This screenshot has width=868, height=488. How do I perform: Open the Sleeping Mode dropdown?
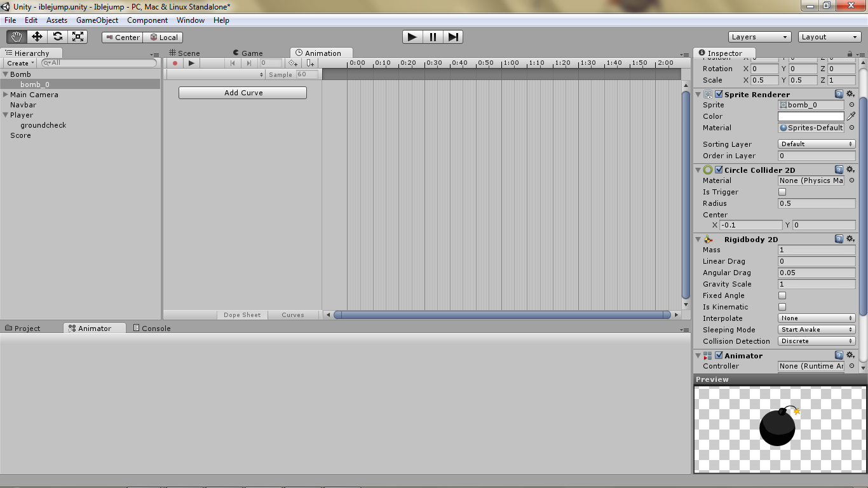[x=817, y=330]
